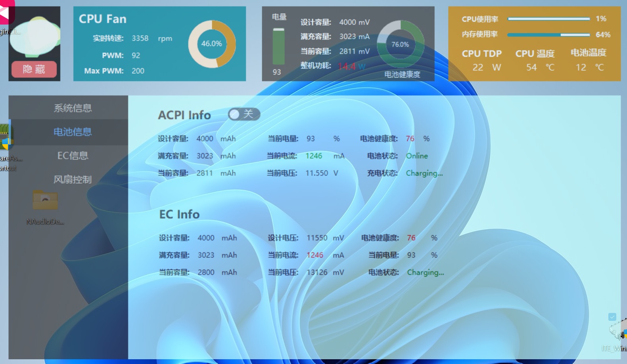The width and height of the screenshot is (627, 364).
Task: Click the 76.0% battery health ring
Action: [x=400, y=44]
